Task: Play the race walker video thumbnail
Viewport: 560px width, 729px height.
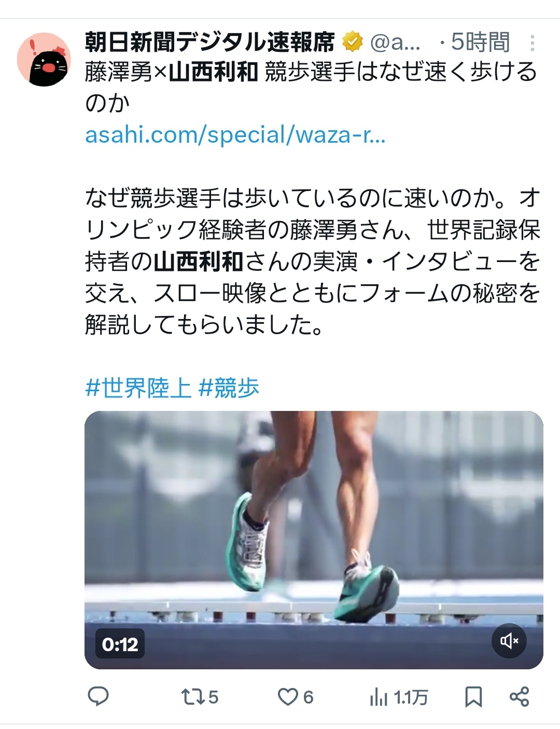Action: (314, 540)
